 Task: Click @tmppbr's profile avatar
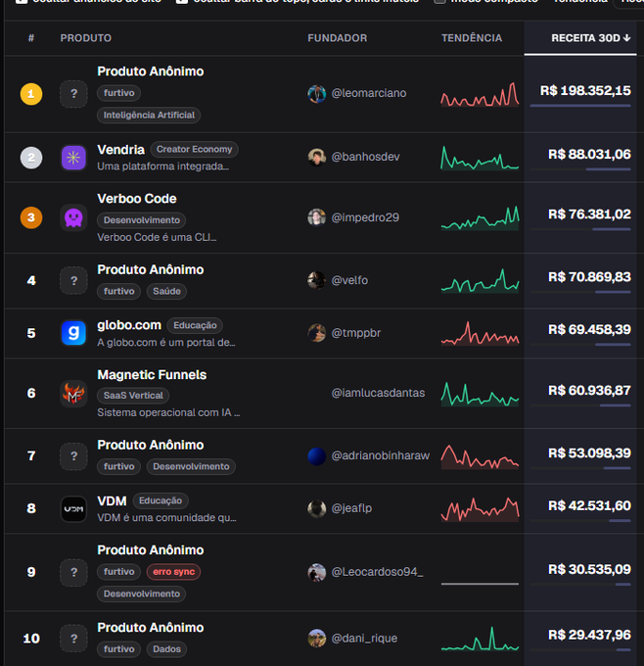[x=317, y=333]
